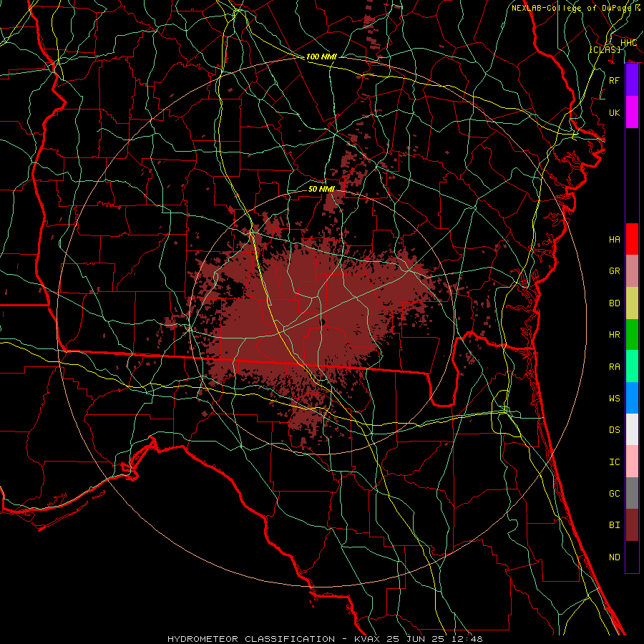Click the 'GC' legend label
Image resolution: width=644 pixels, height=644 pixels.
coord(615,494)
